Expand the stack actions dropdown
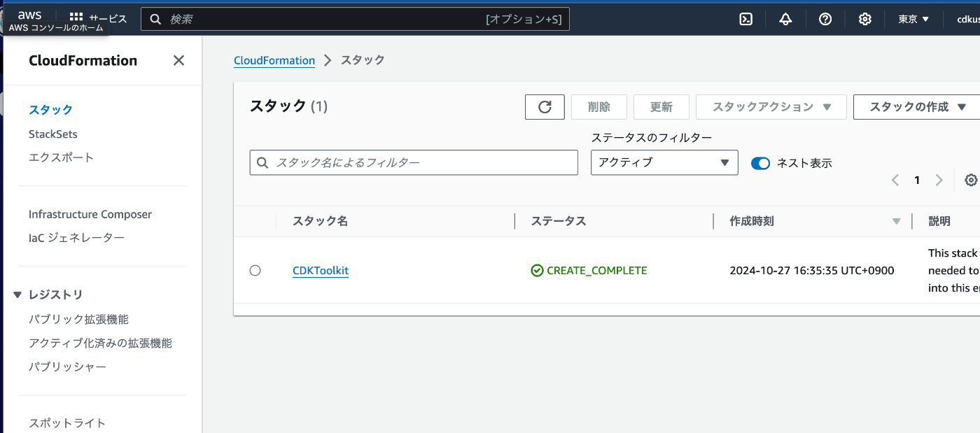 pyautogui.click(x=771, y=107)
